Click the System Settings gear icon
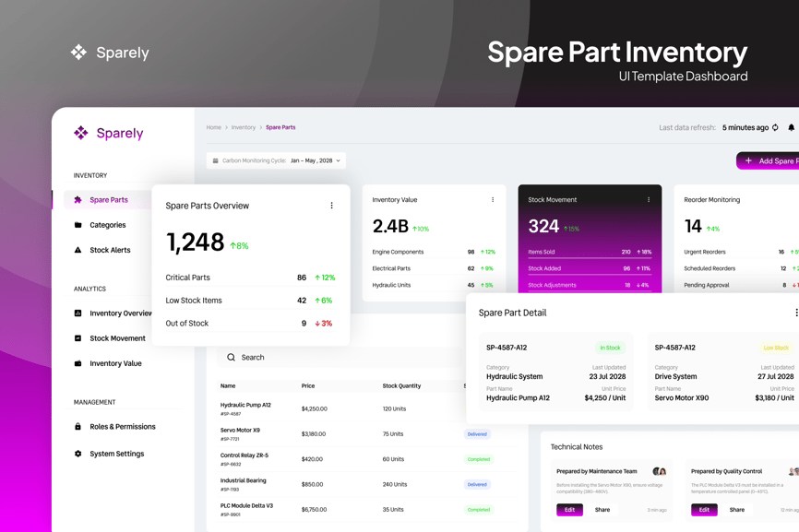 78,454
